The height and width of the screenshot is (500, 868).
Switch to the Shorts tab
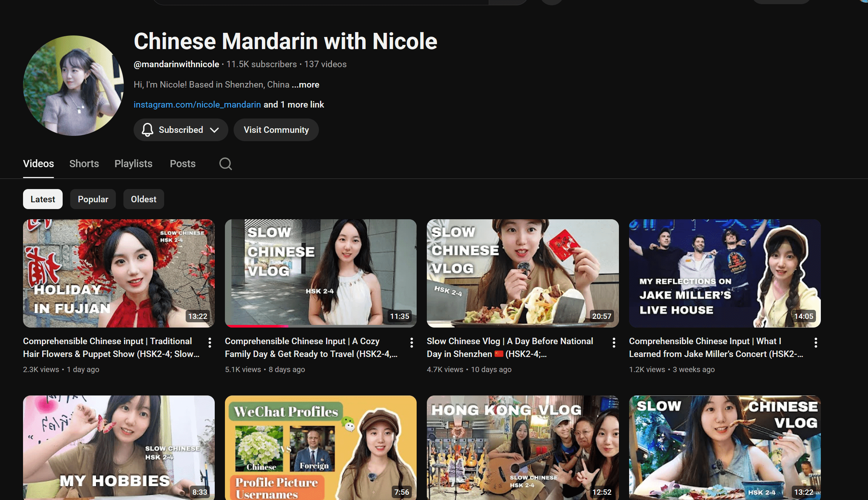coord(84,164)
